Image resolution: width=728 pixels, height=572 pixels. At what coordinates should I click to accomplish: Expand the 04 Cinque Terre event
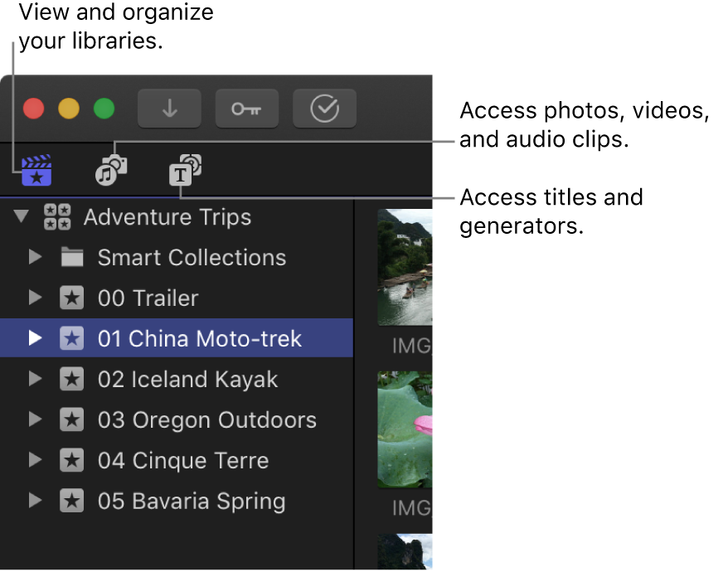click(x=35, y=461)
